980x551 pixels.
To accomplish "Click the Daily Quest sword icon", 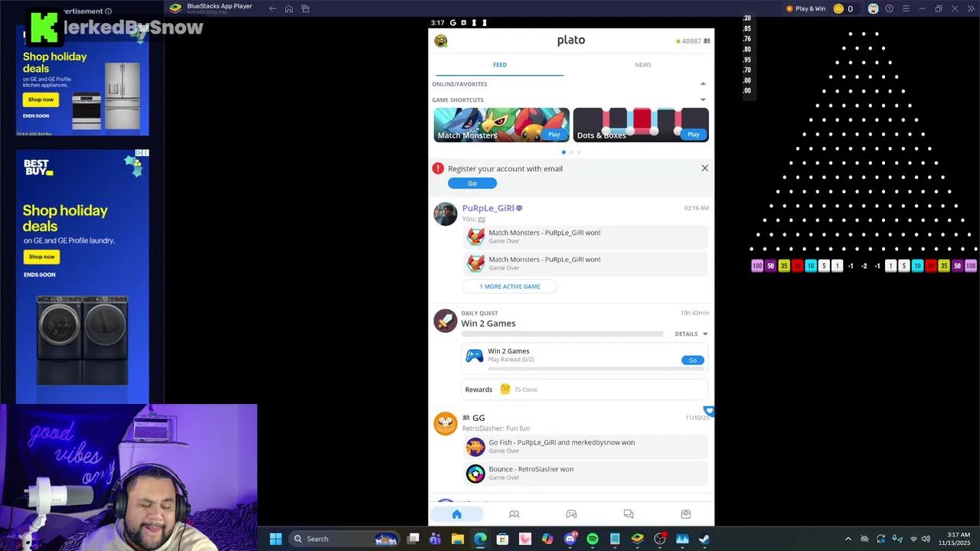I will click(x=445, y=321).
